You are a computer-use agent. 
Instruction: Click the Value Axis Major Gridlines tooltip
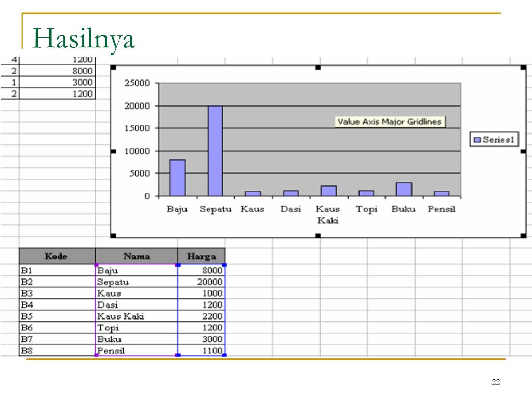[x=390, y=122]
